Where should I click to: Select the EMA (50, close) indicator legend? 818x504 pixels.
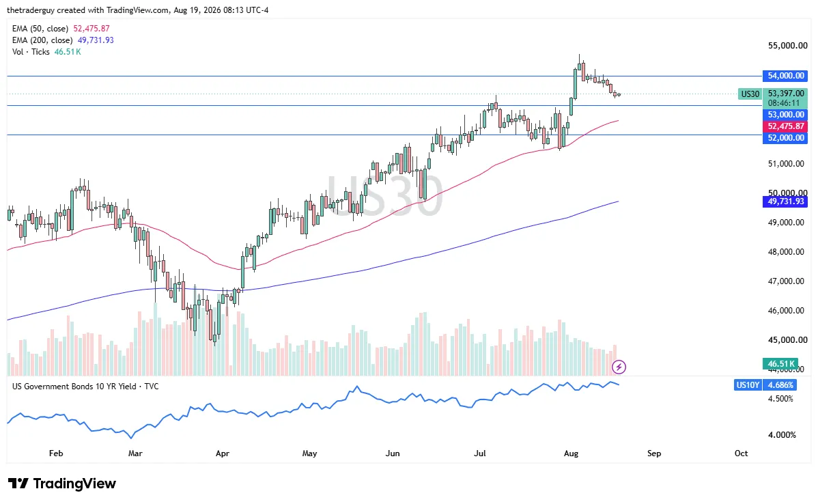[x=61, y=29]
